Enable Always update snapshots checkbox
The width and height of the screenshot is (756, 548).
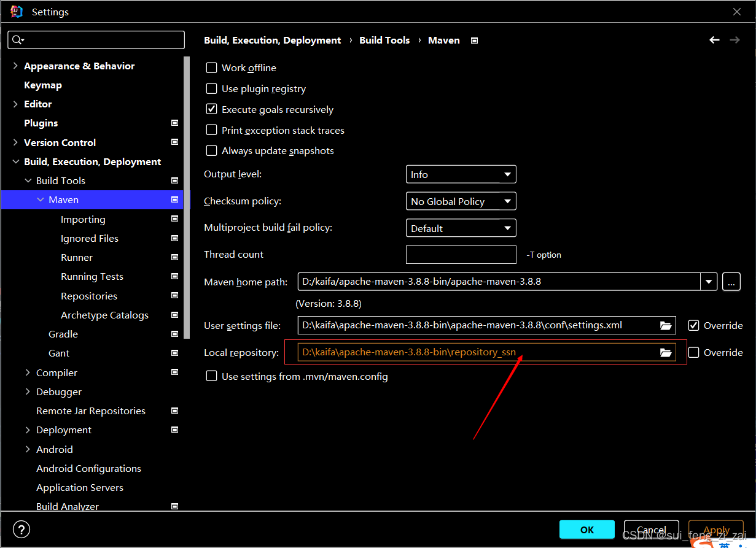click(211, 150)
